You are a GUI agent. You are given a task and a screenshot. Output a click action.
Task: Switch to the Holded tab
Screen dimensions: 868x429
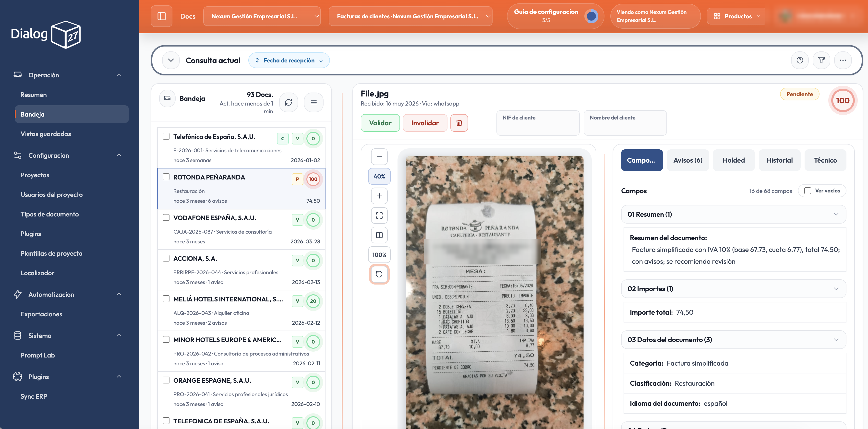click(x=733, y=160)
